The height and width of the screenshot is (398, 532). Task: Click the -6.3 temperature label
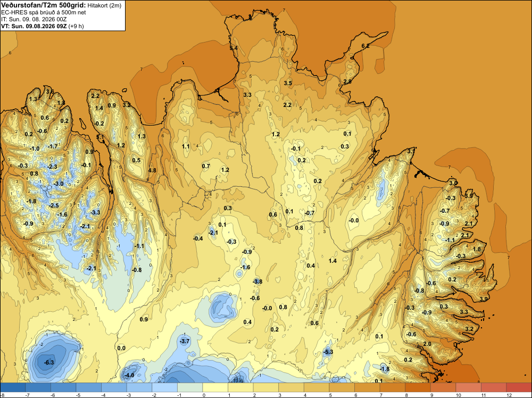(x=49, y=362)
